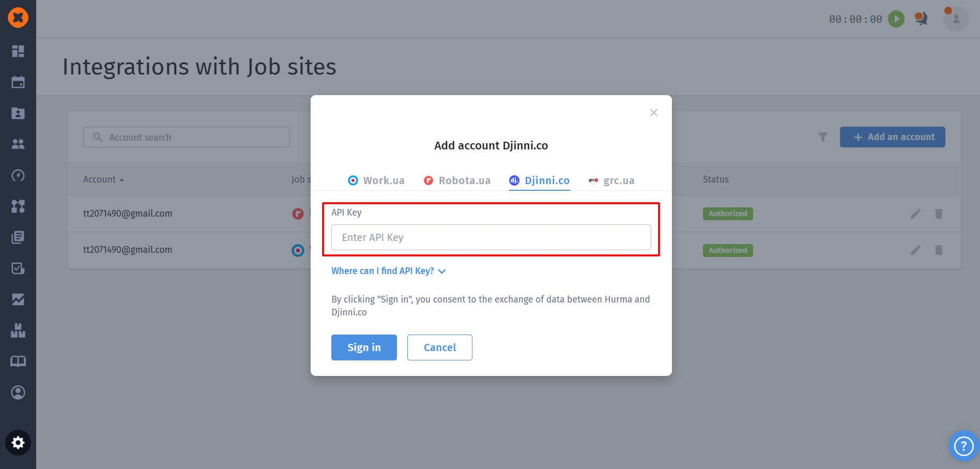Open the employees group icon in sidebar
The width and height of the screenshot is (980, 469).
pos(18,144)
